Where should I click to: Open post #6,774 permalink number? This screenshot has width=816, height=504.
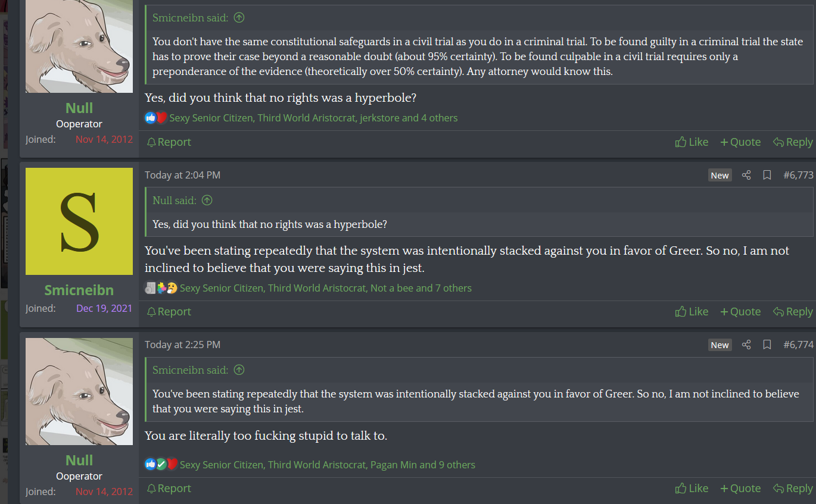pos(798,345)
